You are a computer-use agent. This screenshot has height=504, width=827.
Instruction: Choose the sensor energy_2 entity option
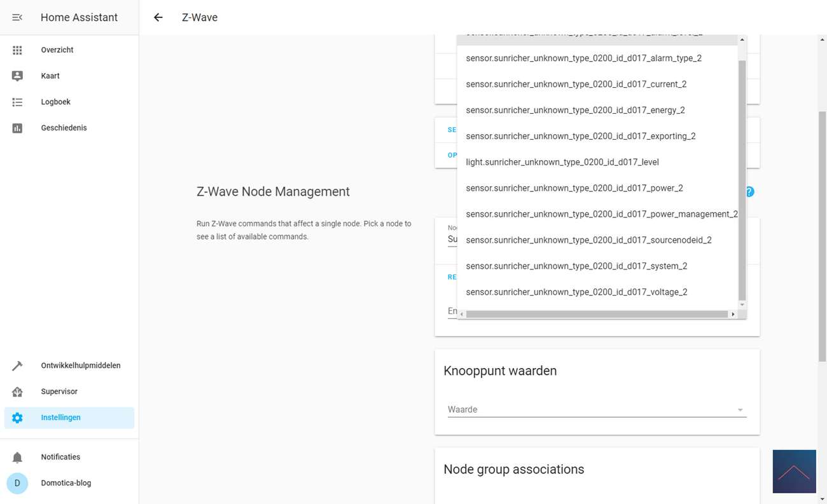pos(575,110)
